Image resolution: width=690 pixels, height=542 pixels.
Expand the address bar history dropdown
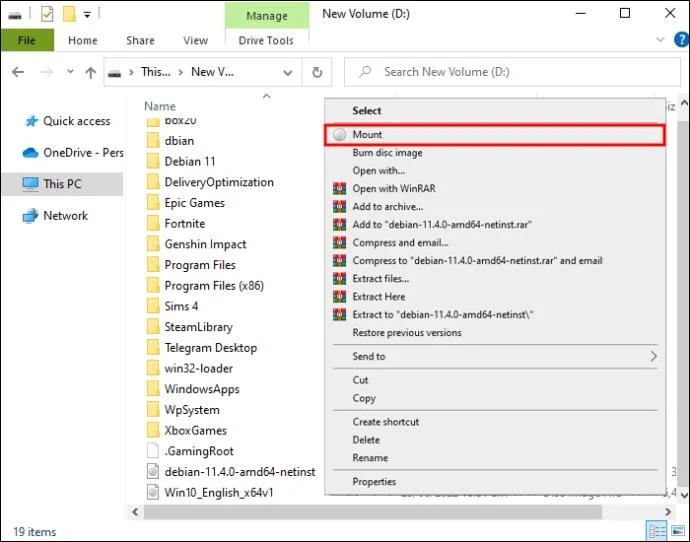[x=288, y=73]
